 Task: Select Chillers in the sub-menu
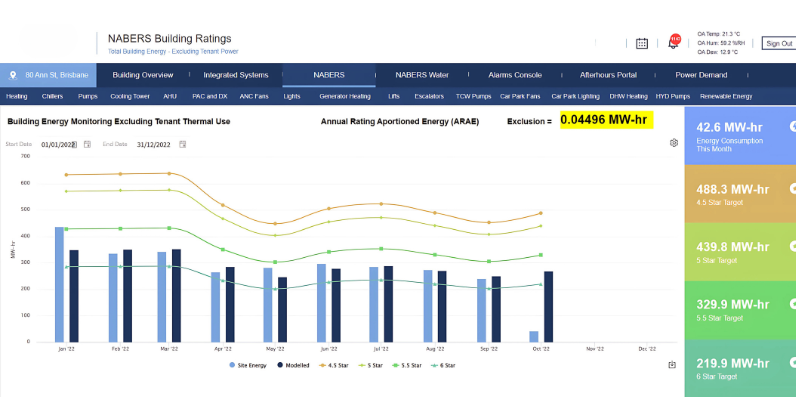coord(53,96)
